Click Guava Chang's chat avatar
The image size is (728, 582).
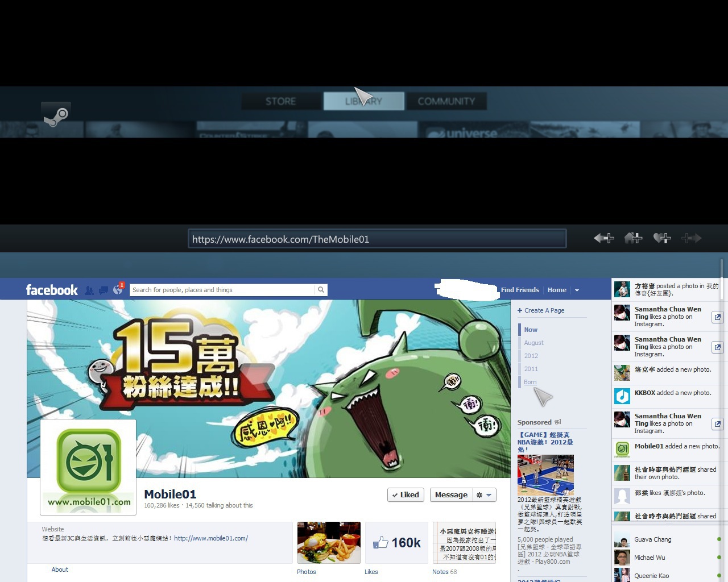click(622, 539)
